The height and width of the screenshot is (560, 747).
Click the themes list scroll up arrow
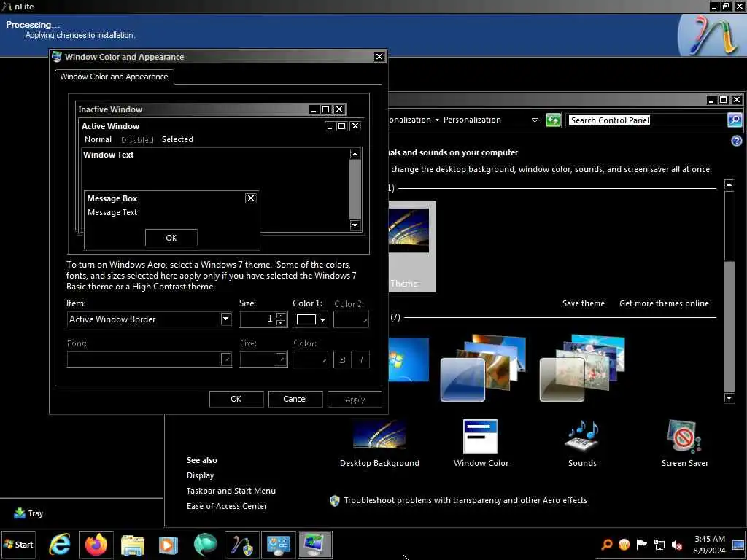729,184
